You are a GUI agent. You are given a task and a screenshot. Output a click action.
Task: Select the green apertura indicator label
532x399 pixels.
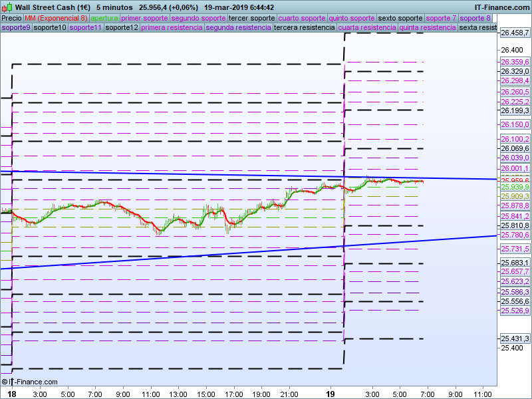[104, 18]
